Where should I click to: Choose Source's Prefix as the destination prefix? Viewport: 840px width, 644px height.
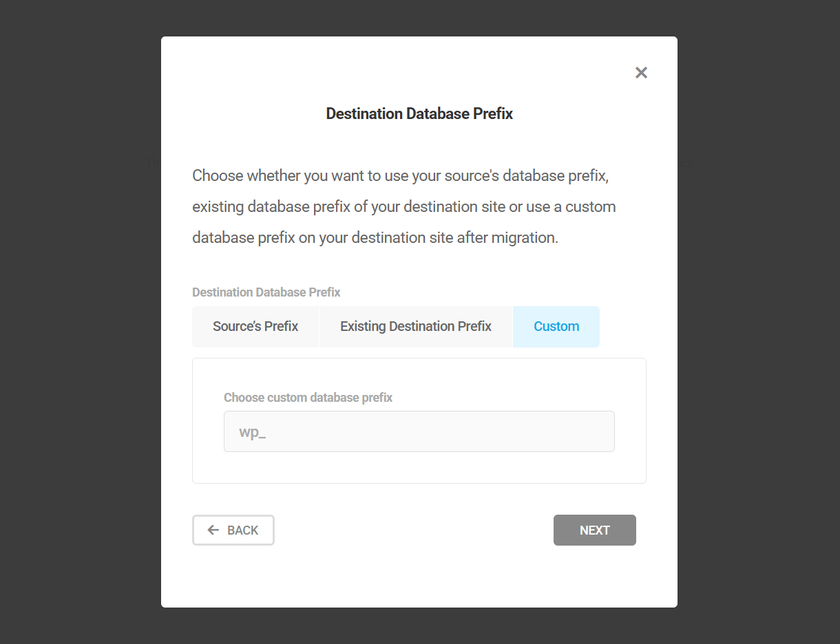255,326
